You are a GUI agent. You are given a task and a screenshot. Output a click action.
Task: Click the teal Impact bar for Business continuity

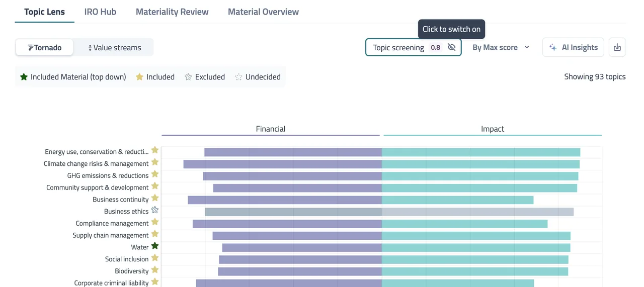click(457, 200)
